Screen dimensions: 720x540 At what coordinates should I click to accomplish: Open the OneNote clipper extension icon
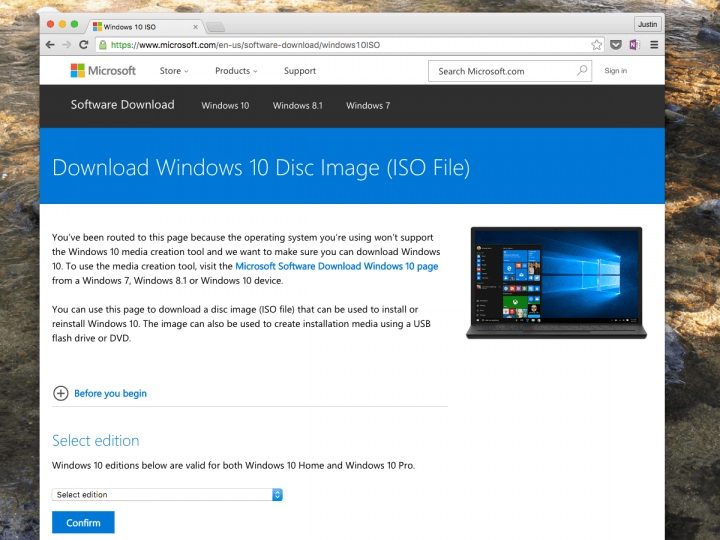pyautogui.click(x=635, y=45)
